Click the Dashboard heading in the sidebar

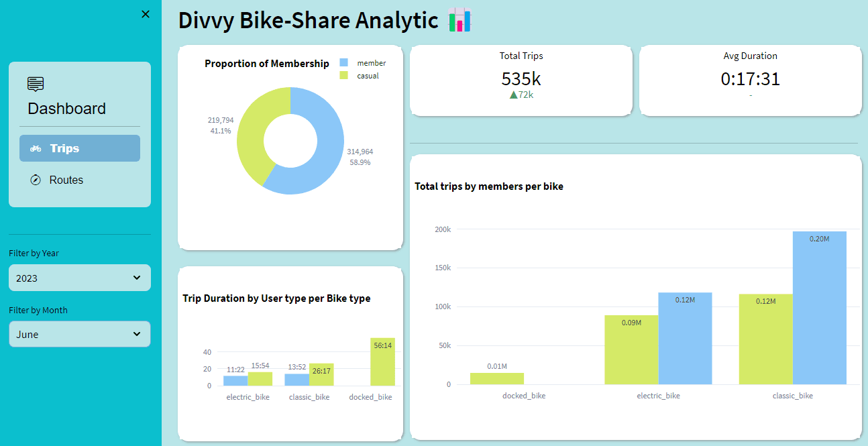click(x=66, y=108)
